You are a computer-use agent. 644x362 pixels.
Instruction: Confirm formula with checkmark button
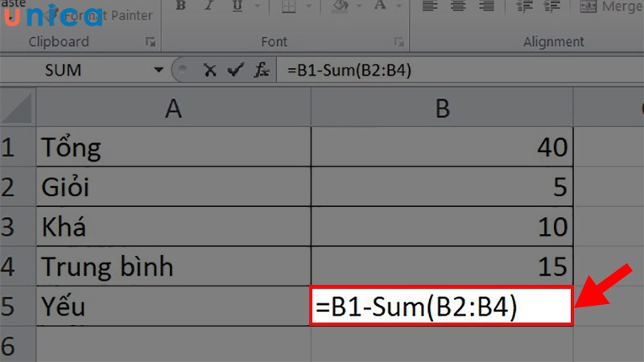pos(235,70)
